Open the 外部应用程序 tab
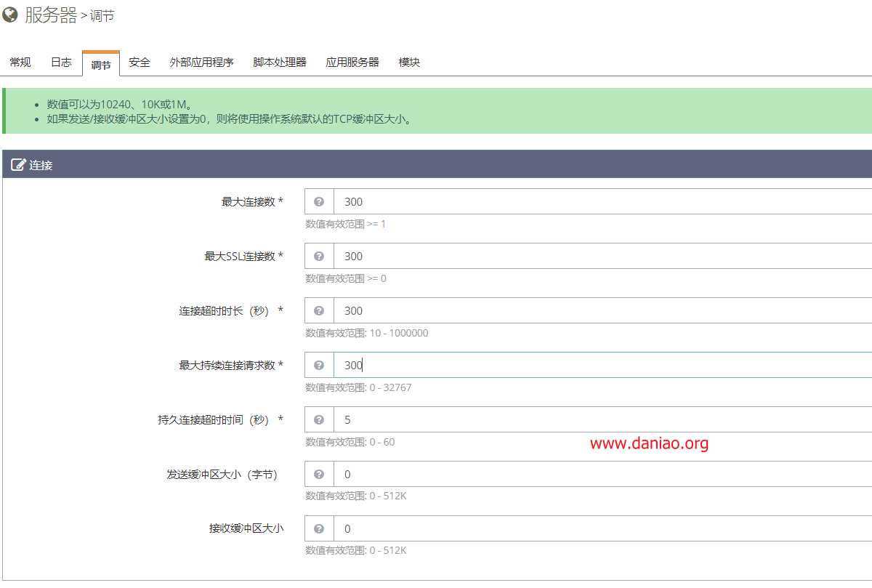This screenshot has height=588, width=872. point(201,63)
